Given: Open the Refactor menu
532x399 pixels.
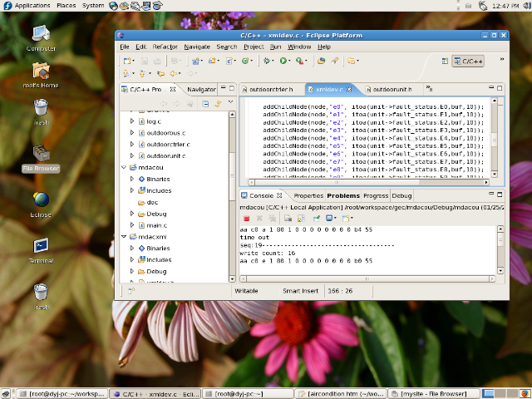Looking at the screenshot, I should pyautogui.click(x=165, y=47).
